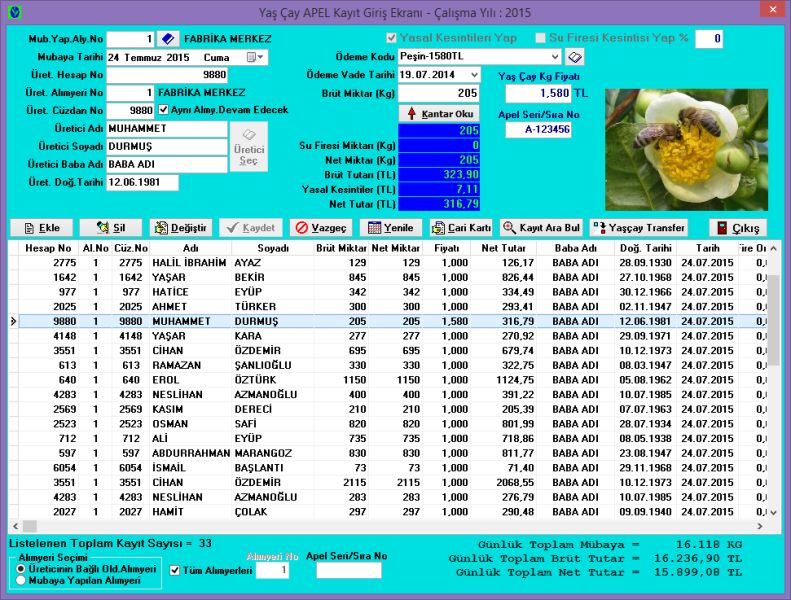Viewport: 791px width, 600px height.
Task: Open the Mubaya Tarihi date dropdown
Action: pyautogui.click(x=256, y=57)
